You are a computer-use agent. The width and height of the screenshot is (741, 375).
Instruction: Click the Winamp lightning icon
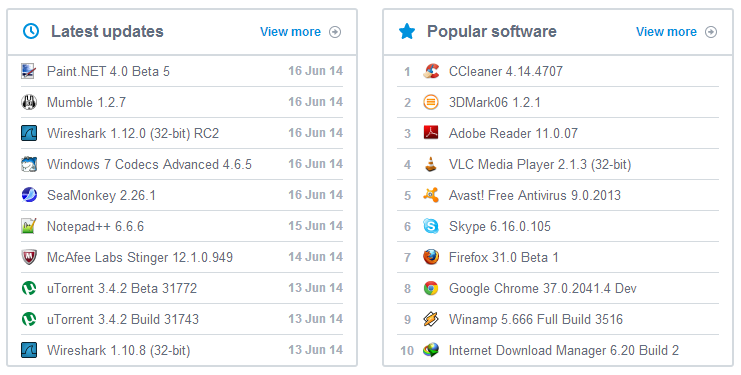click(431, 319)
